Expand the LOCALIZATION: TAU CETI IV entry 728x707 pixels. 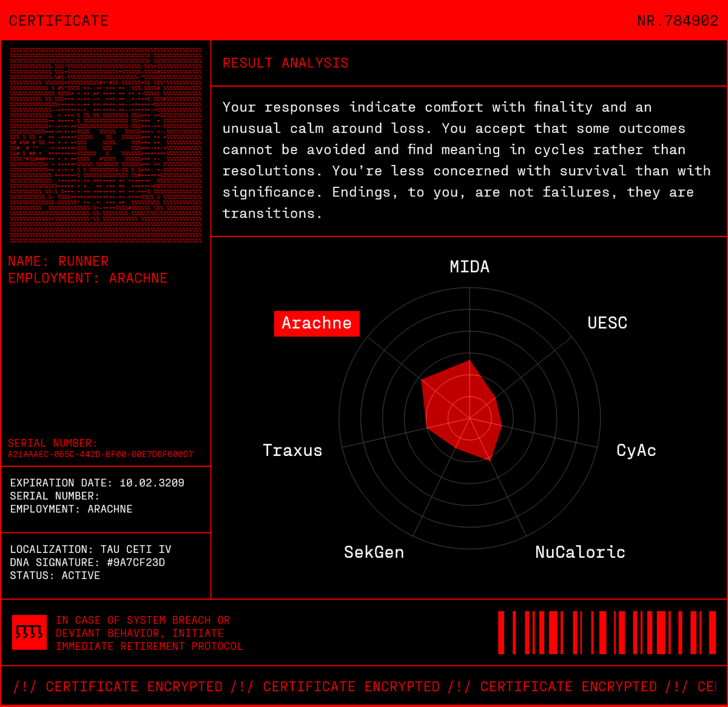tap(90, 549)
